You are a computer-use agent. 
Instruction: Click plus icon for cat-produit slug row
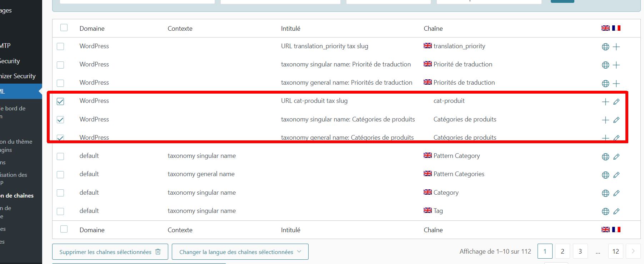[x=605, y=102]
